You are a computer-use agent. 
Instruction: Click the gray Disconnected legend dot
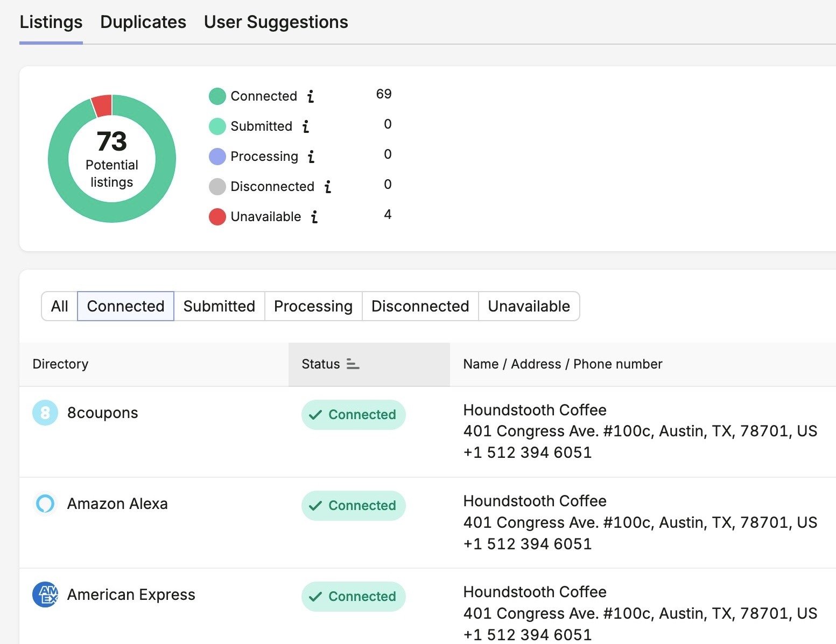click(217, 187)
